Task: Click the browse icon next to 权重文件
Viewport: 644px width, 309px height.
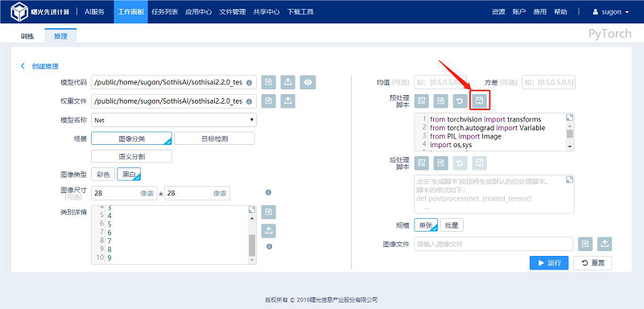Action: (268, 101)
